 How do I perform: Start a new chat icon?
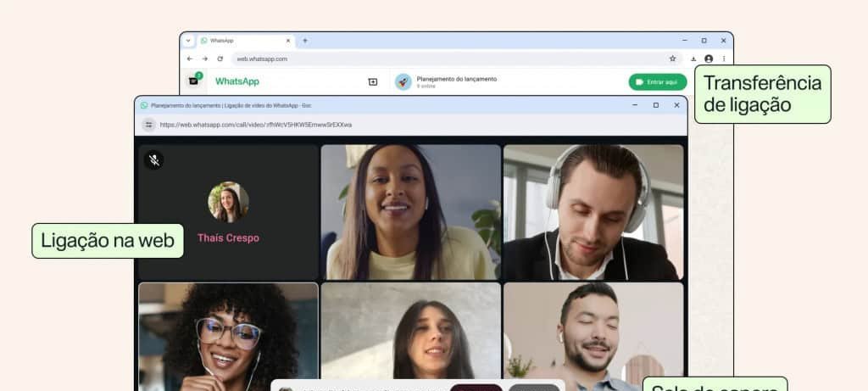[x=373, y=82]
